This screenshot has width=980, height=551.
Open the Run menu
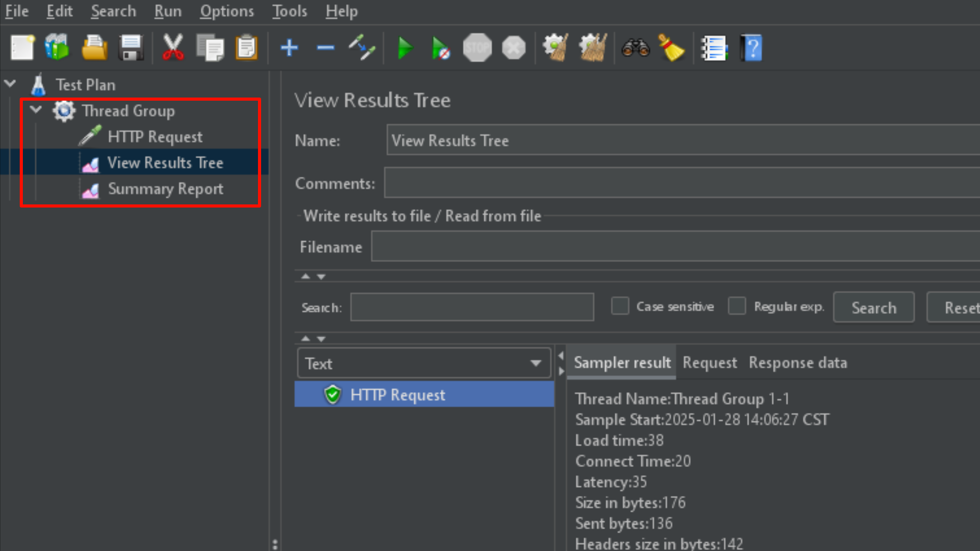point(168,11)
